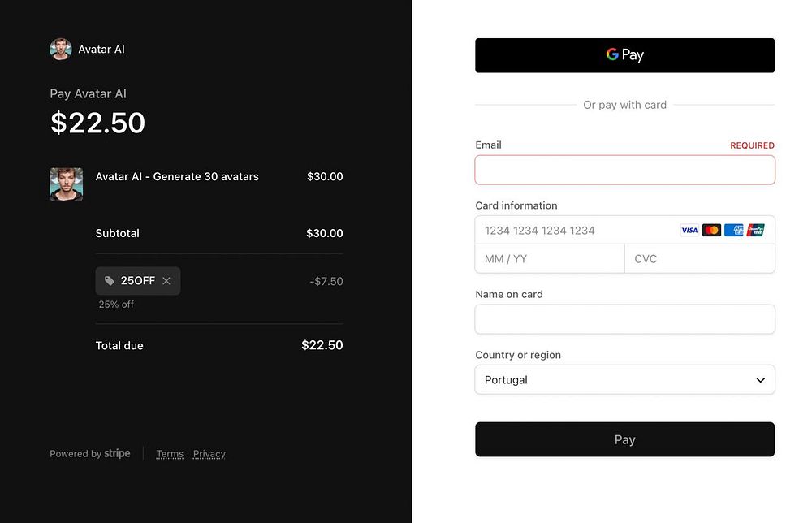
Task: Click the Avatar AI profile avatar icon
Action: (x=61, y=50)
